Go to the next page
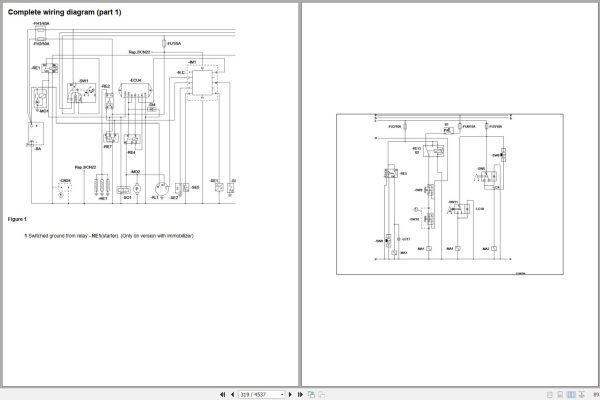 (x=290, y=394)
